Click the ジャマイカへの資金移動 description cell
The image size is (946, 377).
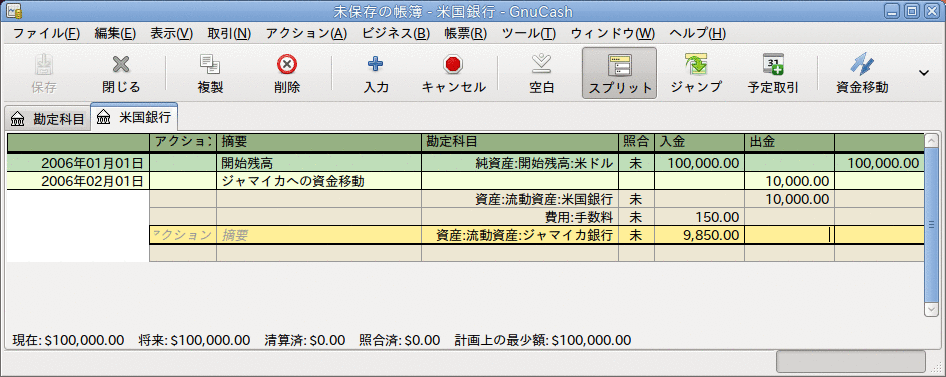click(x=319, y=181)
